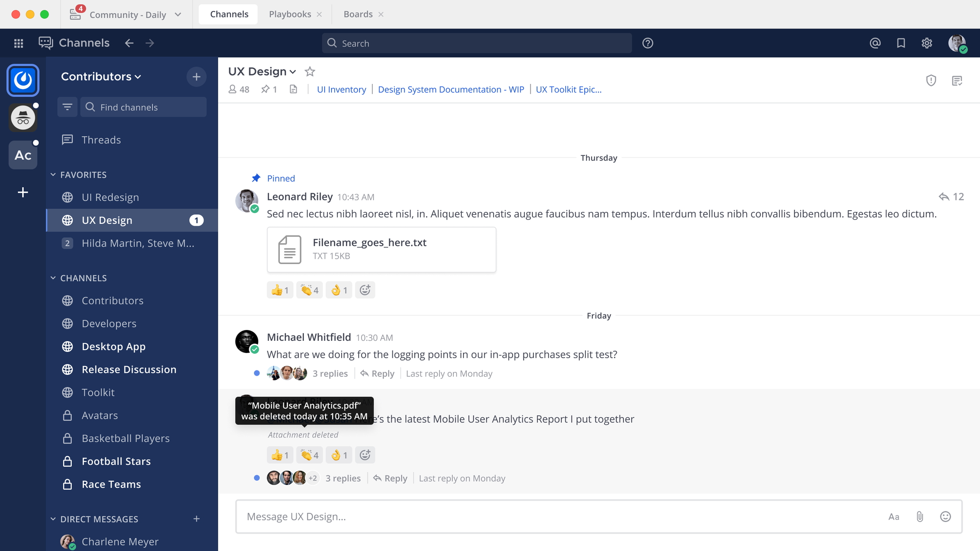Open the emoji picker in the message box

945,516
